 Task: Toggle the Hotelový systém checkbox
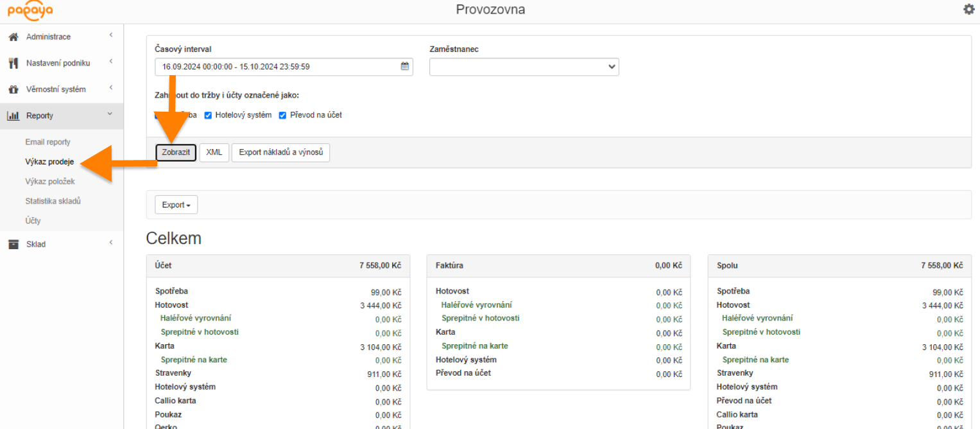[208, 115]
